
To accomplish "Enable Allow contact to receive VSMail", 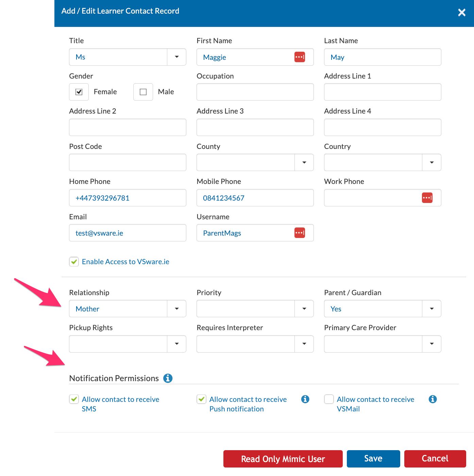I will point(329,399).
